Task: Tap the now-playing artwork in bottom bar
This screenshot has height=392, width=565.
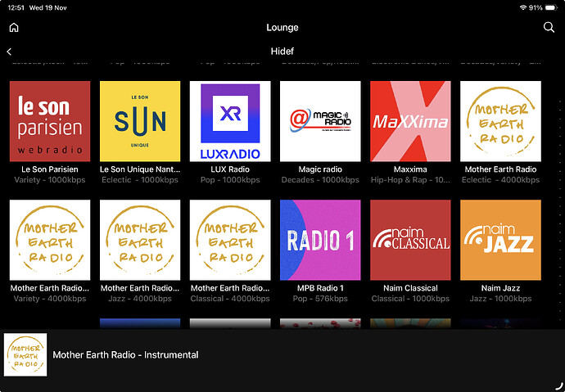Action: pos(25,355)
